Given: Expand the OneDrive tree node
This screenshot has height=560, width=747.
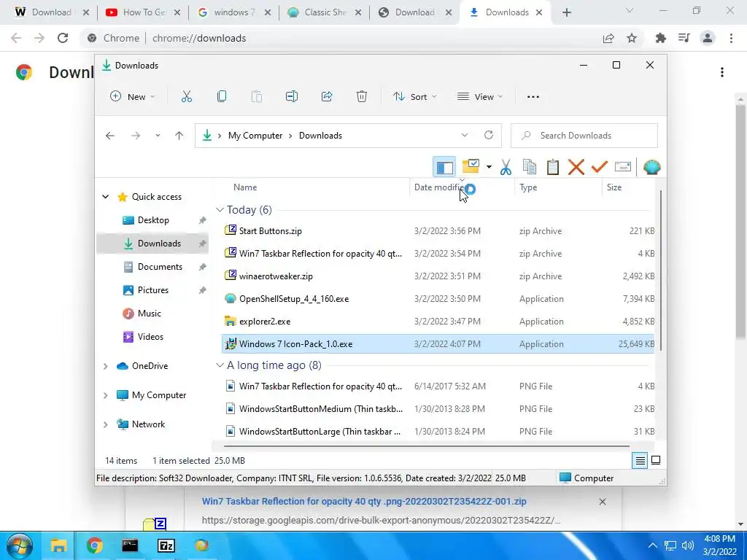Looking at the screenshot, I should (x=106, y=366).
